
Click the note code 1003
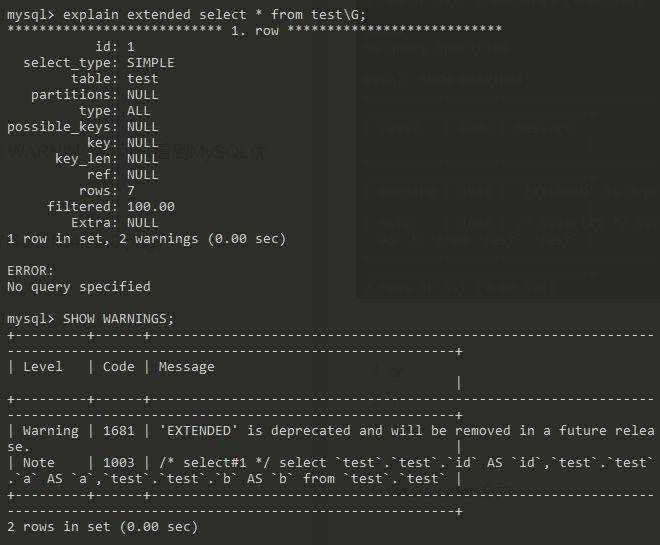click(118, 462)
